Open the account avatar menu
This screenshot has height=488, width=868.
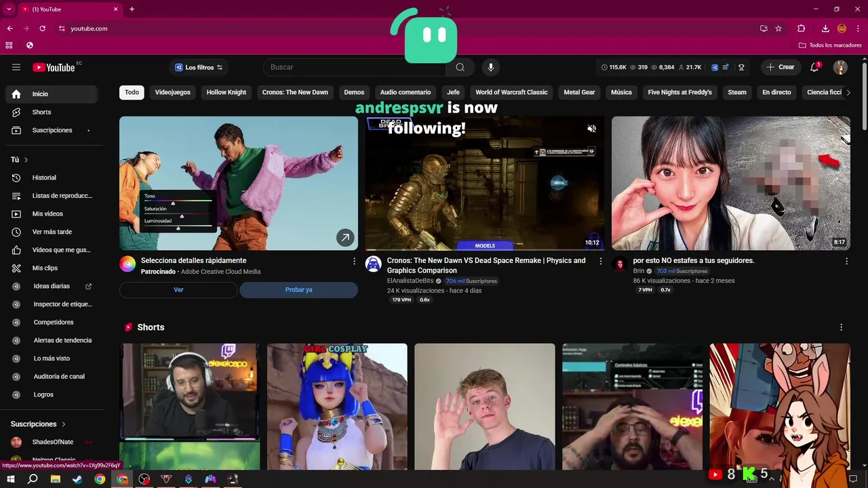pos(840,67)
